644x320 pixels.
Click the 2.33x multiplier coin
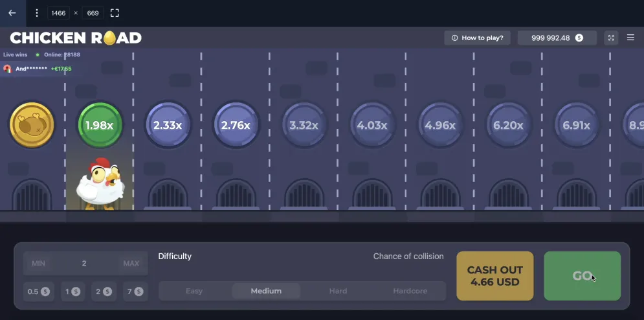pyautogui.click(x=168, y=125)
